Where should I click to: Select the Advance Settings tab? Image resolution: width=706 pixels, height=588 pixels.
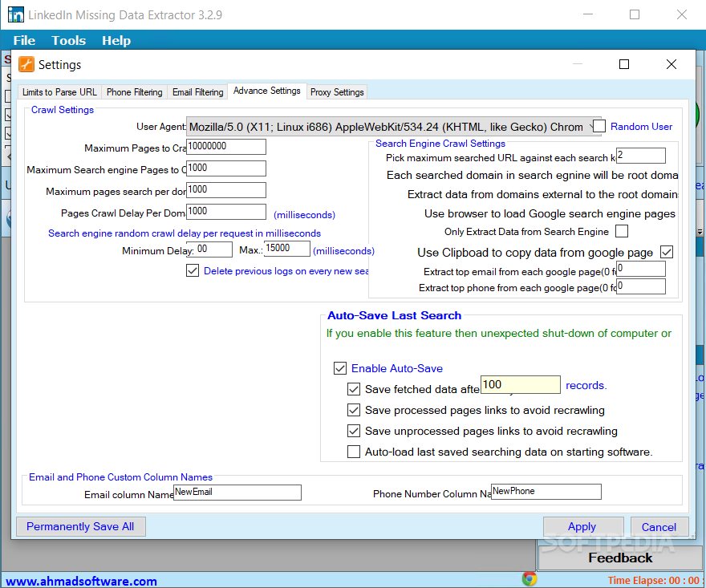pyautogui.click(x=266, y=91)
